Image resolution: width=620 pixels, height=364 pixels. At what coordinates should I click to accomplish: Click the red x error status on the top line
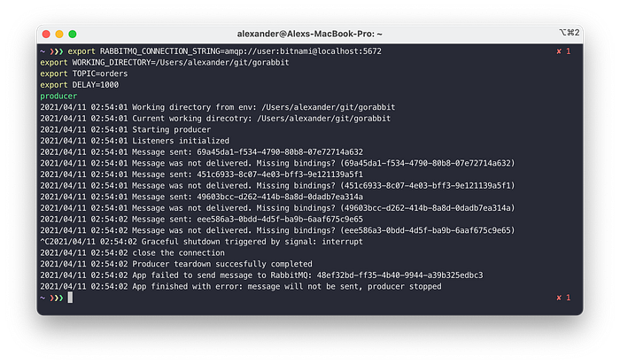click(x=563, y=51)
